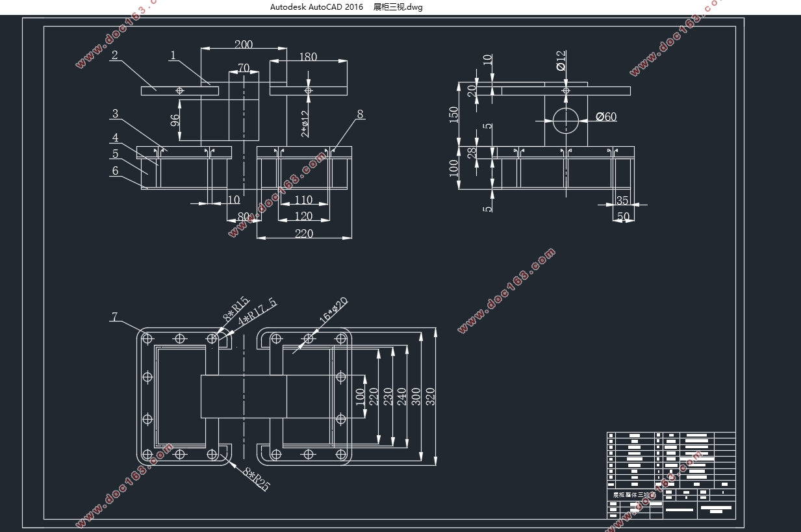This screenshot has width=801, height=532.
Task: Select the 28 dimension text in side view
Action: point(472,153)
